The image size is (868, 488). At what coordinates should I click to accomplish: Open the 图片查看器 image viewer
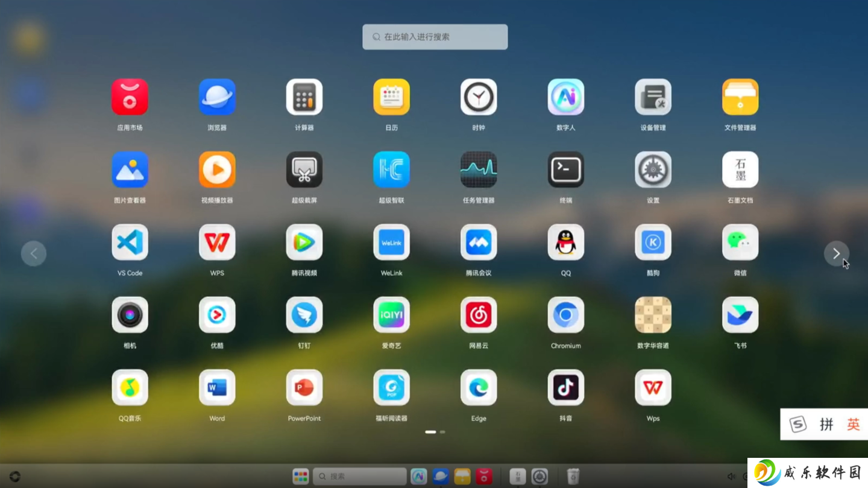(x=130, y=170)
